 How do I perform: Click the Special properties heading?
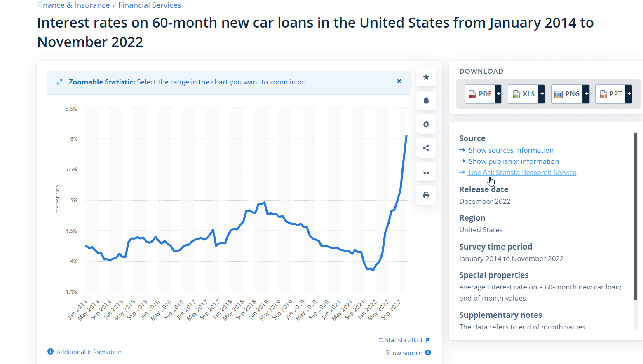pyautogui.click(x=494, y=275)
